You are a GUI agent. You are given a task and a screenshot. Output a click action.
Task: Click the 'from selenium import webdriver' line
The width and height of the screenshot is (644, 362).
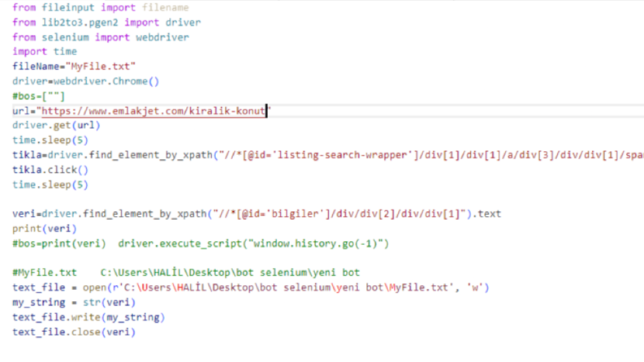[101, 37]
